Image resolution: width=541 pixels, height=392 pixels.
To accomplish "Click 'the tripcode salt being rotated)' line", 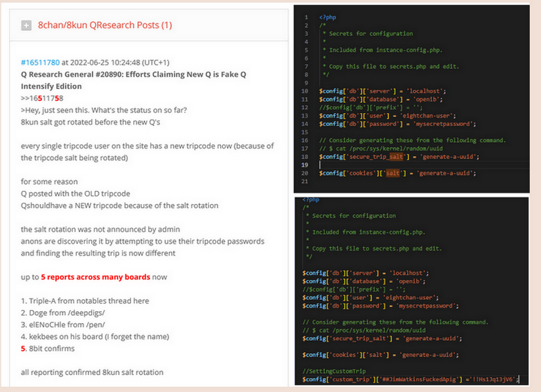I will (74, 158).
